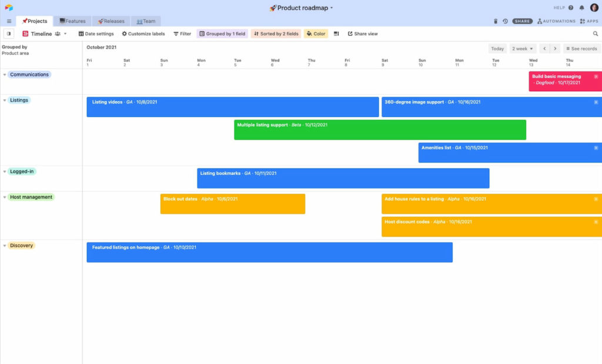The image size is (602, 364).
Task: Click the SHARE button
Action: pos(522,21)
